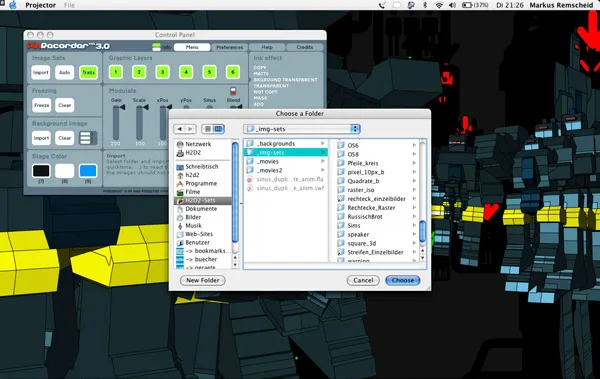Viewport: 600px width, 379px height.
Task: Click the Bilder pictures icon
Action: click(180, 217)
